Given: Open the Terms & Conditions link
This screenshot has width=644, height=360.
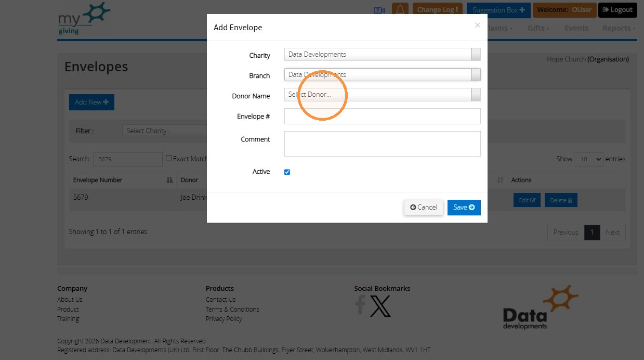Looking at the screenshot, I should [x=232, y=309].
